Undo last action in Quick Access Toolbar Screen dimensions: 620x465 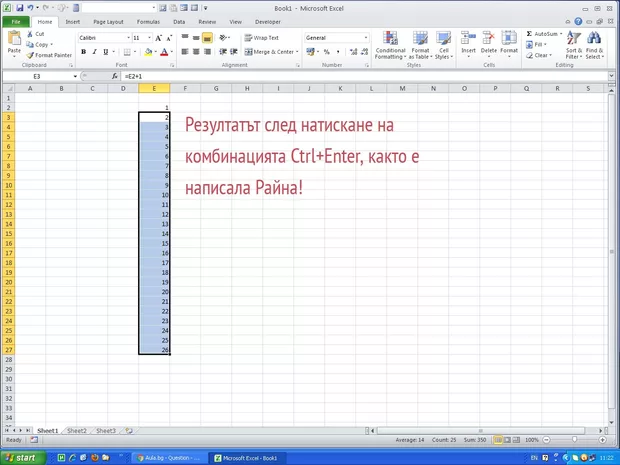pos(30,8)
